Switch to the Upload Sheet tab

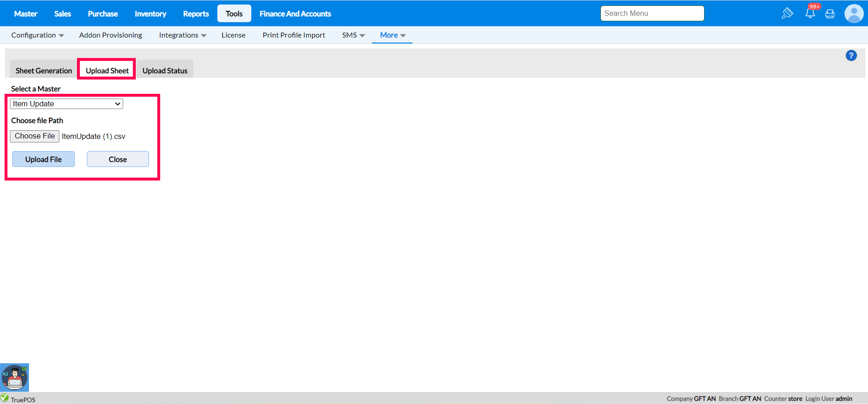tap(107, 70)
